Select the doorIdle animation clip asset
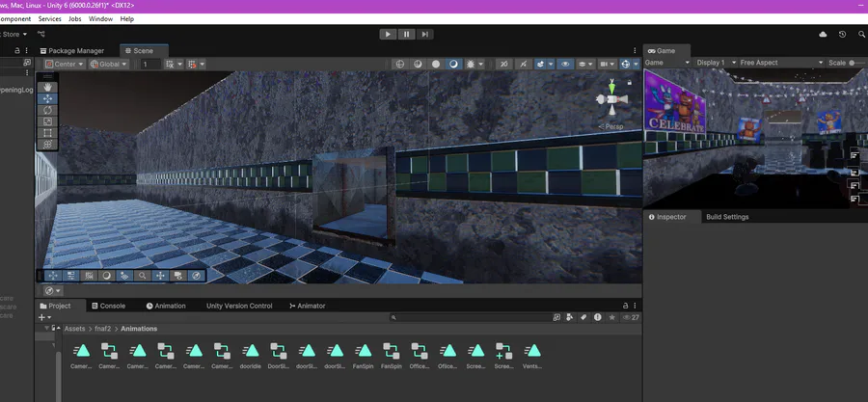Image resolution: width=868 pixels, height=402 pixels. pos(251,356)
